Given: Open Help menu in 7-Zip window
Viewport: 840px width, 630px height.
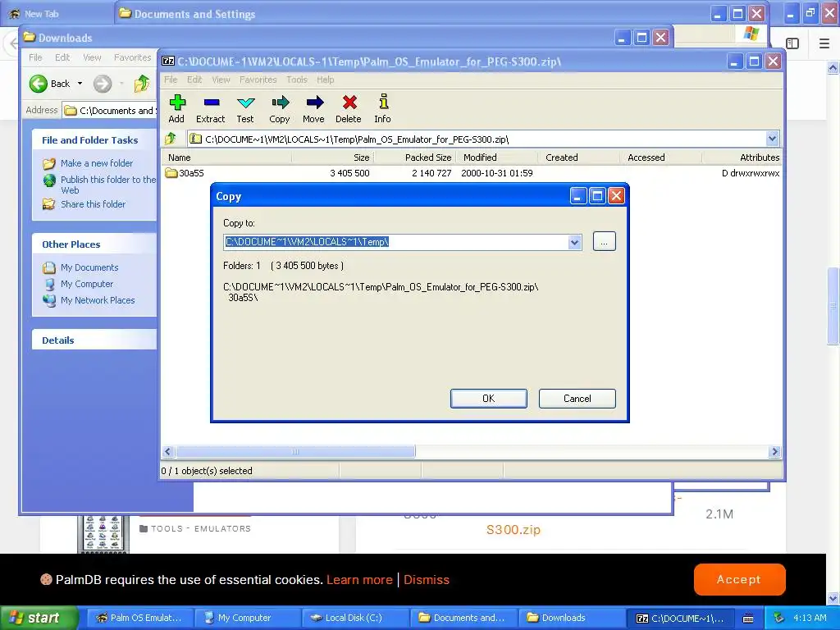Looking at the screenshot, I should pos(325,80).
